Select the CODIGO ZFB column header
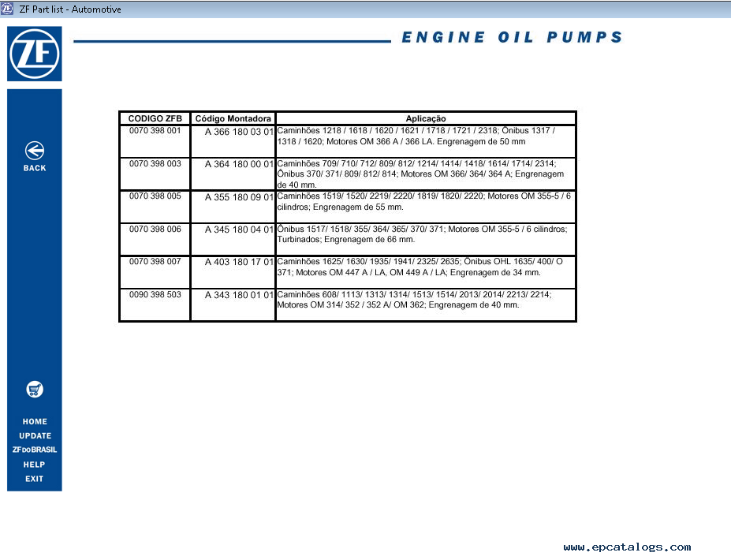 coord(155,118)
